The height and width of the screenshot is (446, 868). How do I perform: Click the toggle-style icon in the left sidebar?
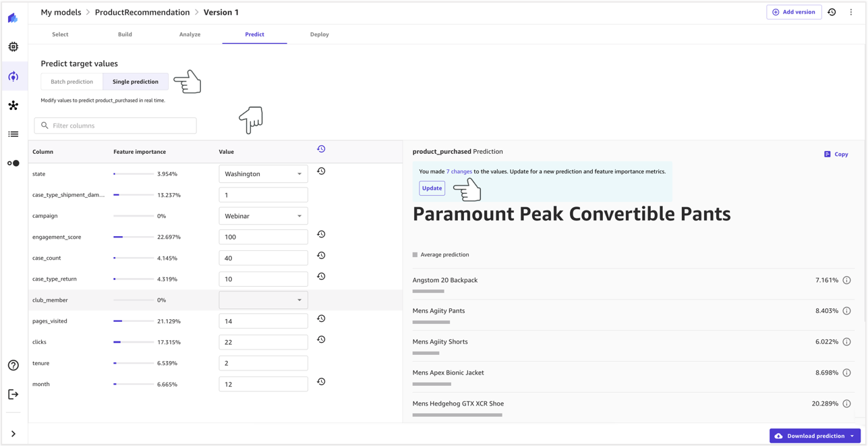tap(13, 163)
